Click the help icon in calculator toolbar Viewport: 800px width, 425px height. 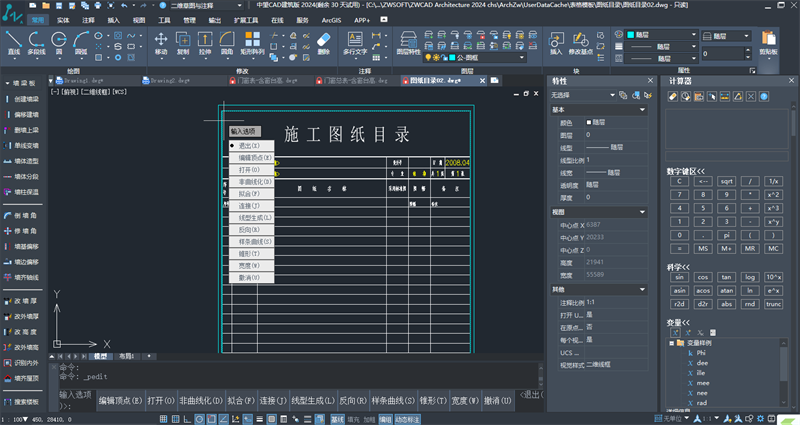tap(764, 96)
